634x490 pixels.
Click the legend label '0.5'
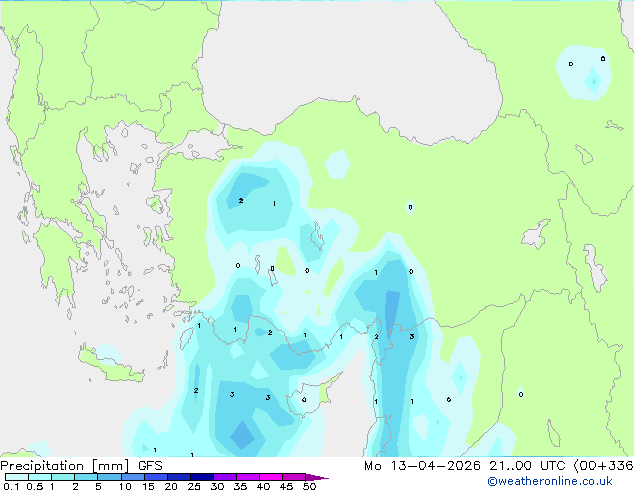click(35, 486)
